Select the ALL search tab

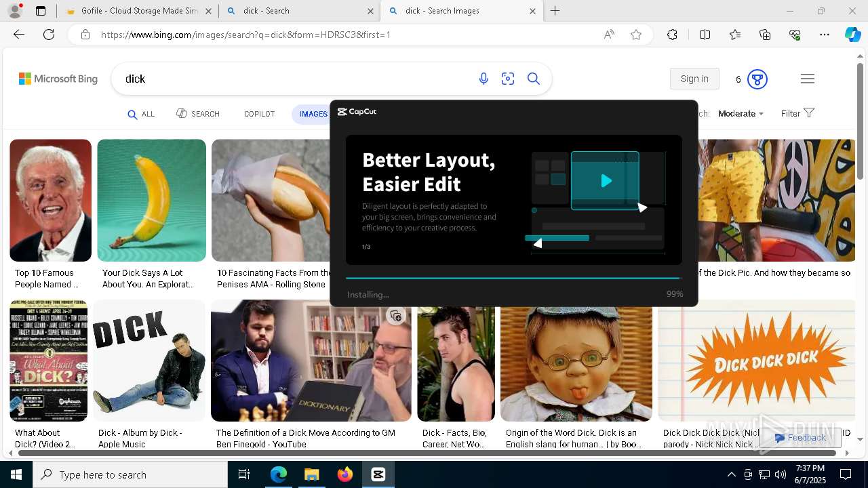141,114
